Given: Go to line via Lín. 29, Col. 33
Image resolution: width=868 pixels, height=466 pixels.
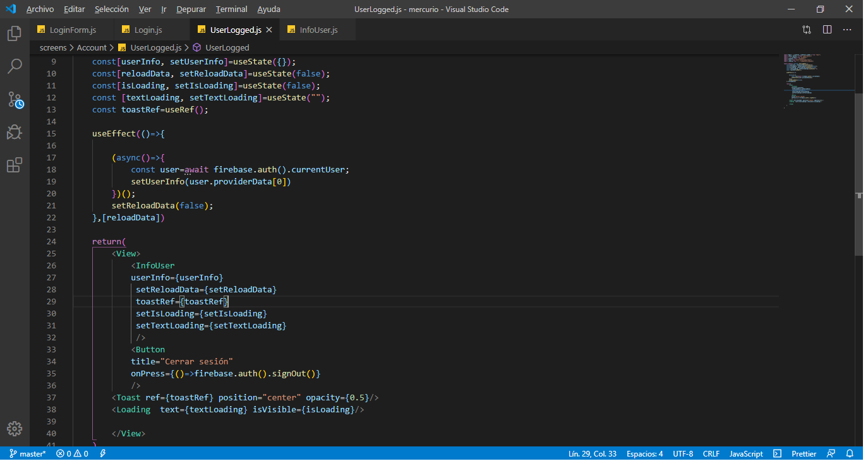Looking at the screenshot, I should pos(592,453).
